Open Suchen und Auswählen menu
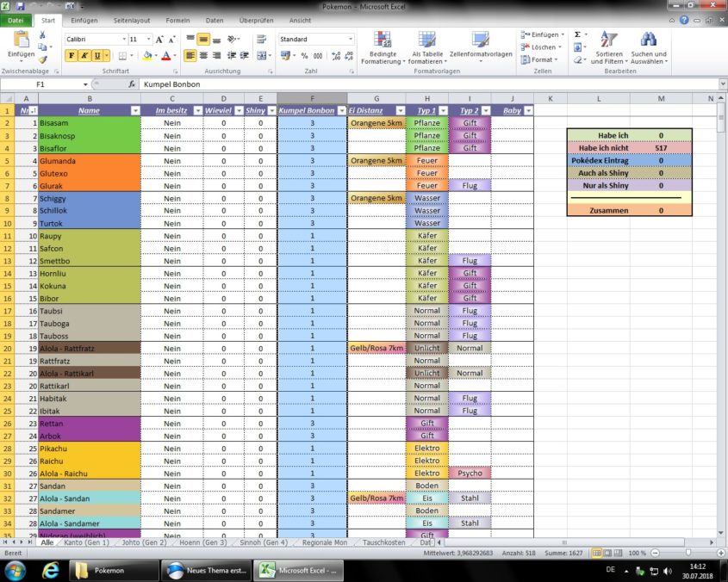 point(649,47)
